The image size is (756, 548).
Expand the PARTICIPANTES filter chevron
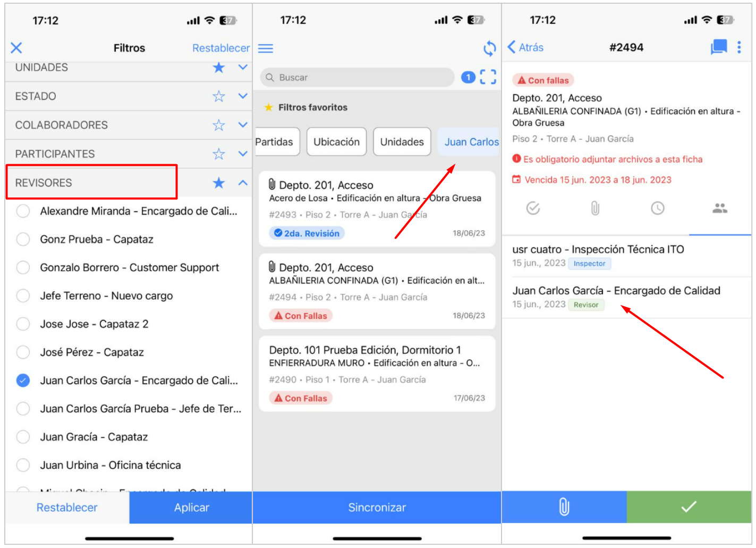[x=243, y=154]
